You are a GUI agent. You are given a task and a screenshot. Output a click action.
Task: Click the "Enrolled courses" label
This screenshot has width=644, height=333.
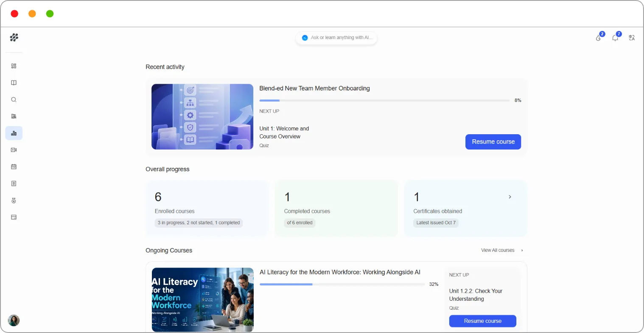175,211
